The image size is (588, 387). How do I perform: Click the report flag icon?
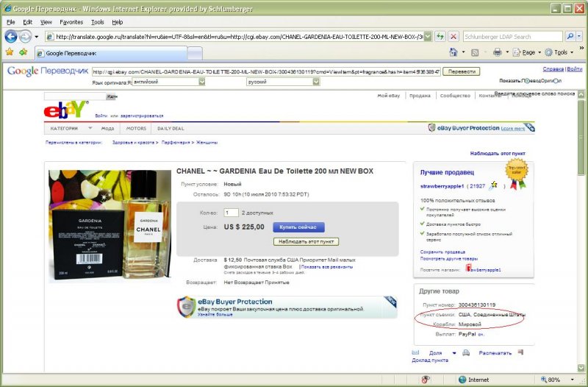point(520,352)
